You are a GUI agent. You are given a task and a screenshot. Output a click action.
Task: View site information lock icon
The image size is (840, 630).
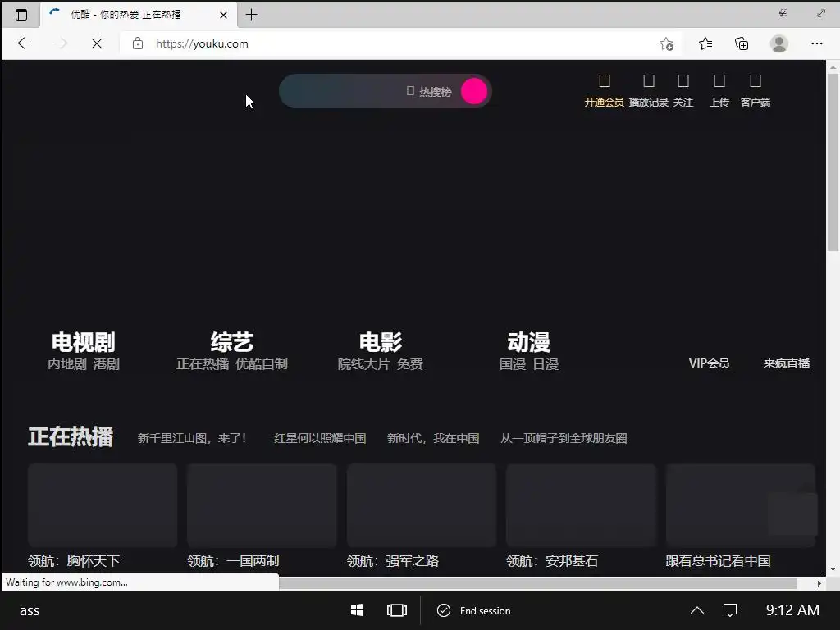click(x=138, y=43)
